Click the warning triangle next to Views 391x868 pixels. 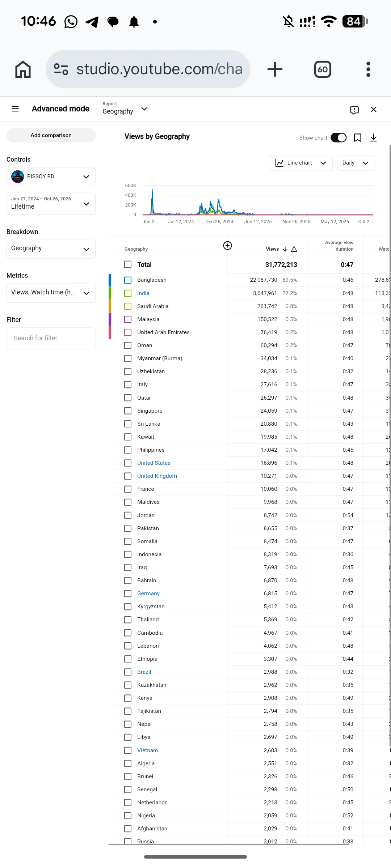294,249
